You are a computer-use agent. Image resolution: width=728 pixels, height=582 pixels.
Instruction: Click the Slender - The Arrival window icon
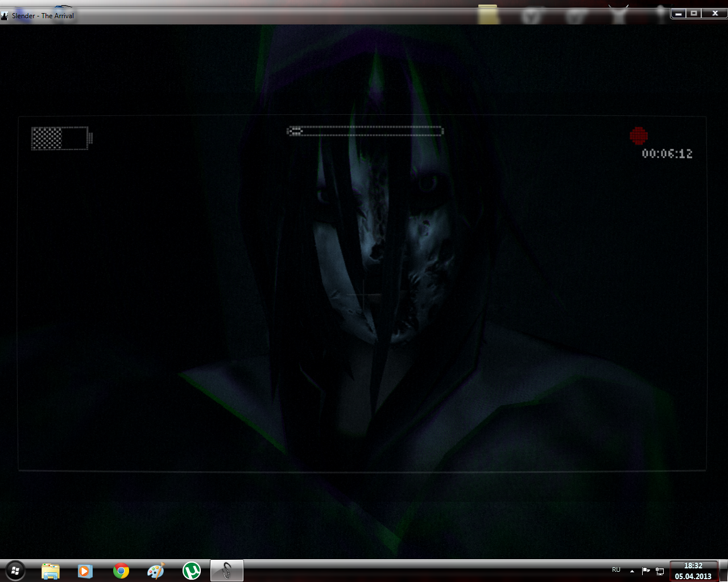5,16
